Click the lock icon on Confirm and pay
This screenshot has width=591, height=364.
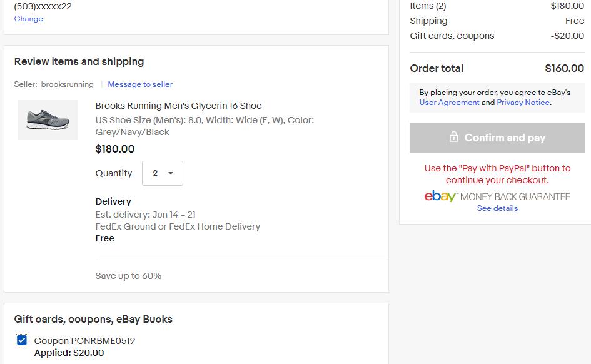pyautogui.click(x=454, y=137)
